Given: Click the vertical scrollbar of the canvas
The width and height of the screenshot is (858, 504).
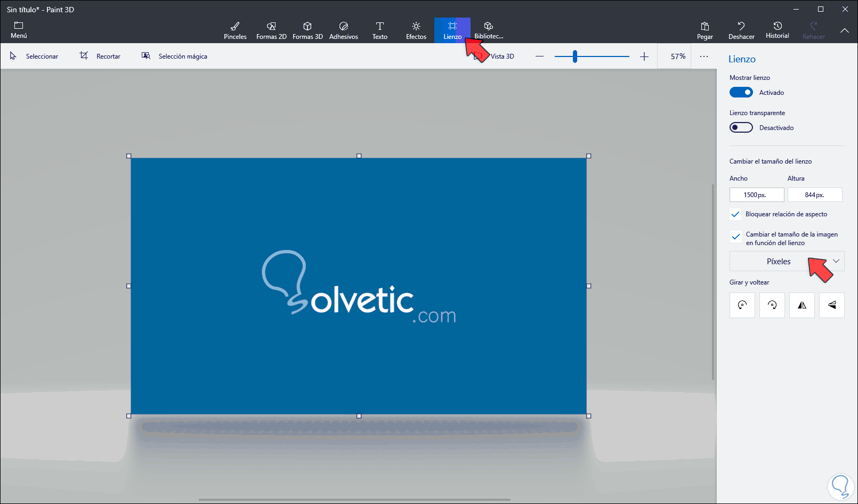Looking at the screenshot, I should click(x=713, y=282).
